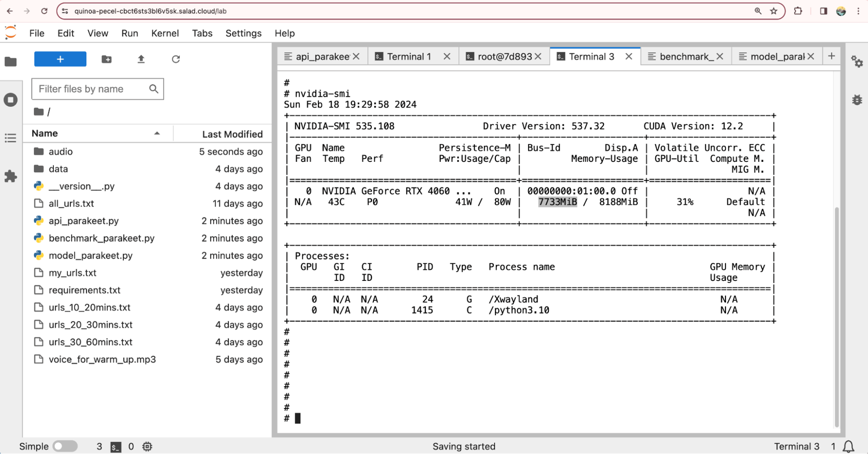Sort files by Last Modified column

(232, 134)
